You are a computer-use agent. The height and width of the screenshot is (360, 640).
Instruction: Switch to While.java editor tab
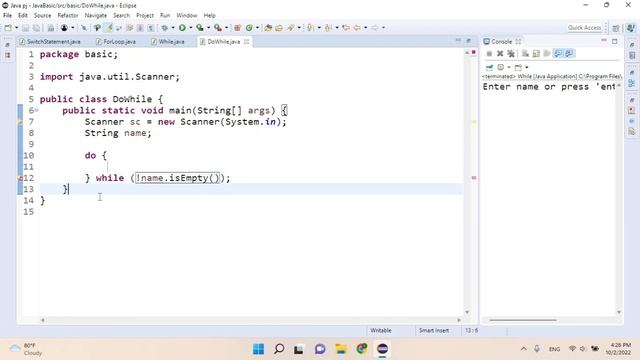tap(168, 42)
